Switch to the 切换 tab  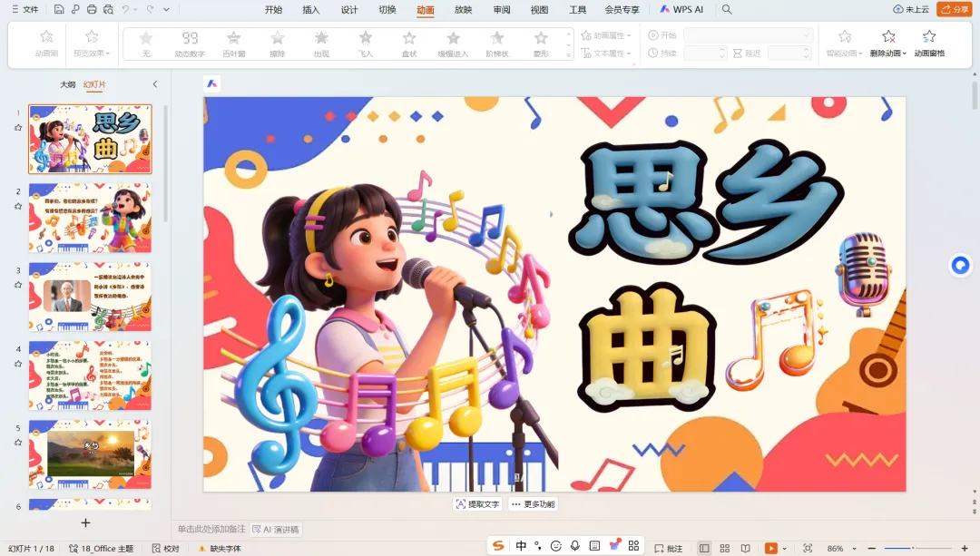point(387,9)
